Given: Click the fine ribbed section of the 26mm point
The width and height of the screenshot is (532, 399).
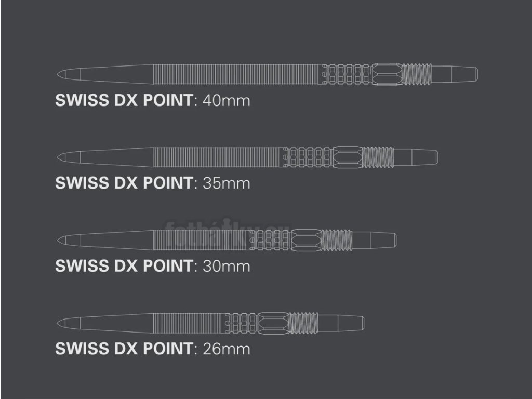Looking at the screenshot, I should click(189, 323).
